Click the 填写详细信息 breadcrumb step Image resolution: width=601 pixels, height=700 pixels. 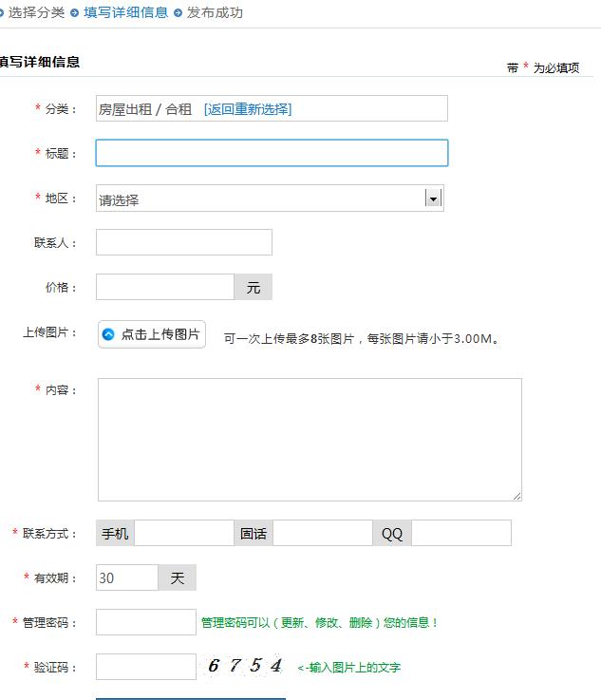[125, 12]
